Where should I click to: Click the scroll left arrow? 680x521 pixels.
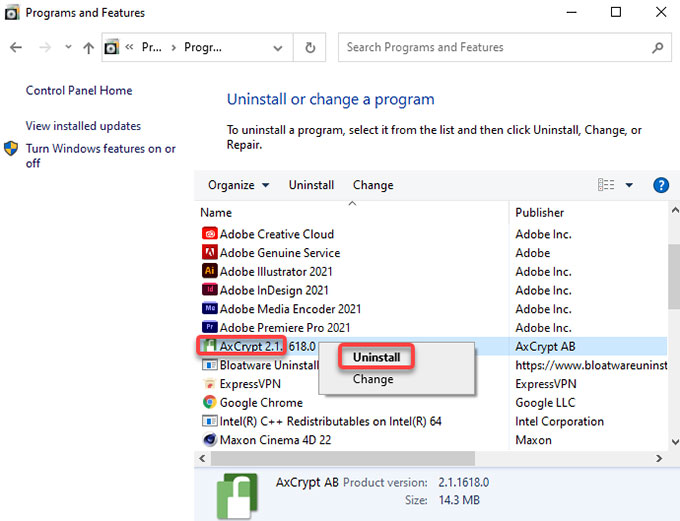(202, 458)
